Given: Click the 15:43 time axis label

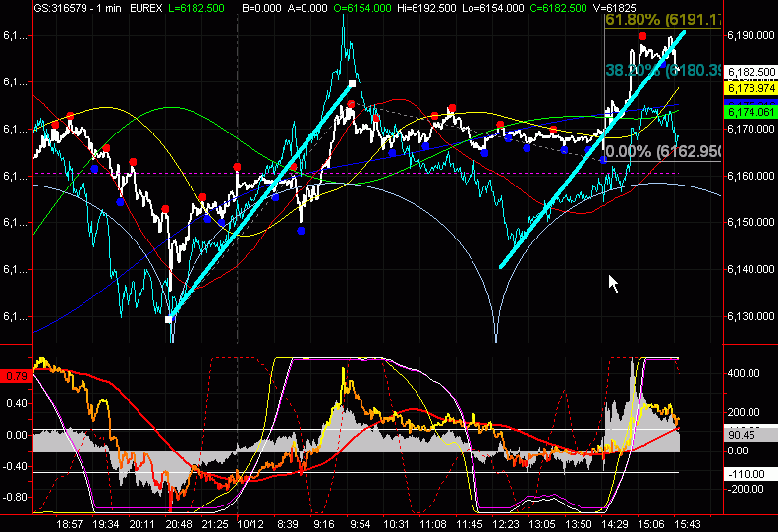Looking at the screenshot, I should click(x=688, y=524).
